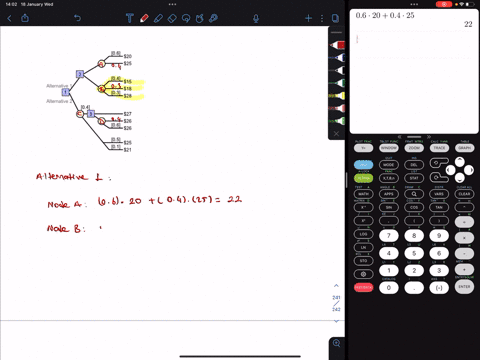Tap the multitasking dots above the calculator
This screenshot has width=480, height=360.
[414, 4]
